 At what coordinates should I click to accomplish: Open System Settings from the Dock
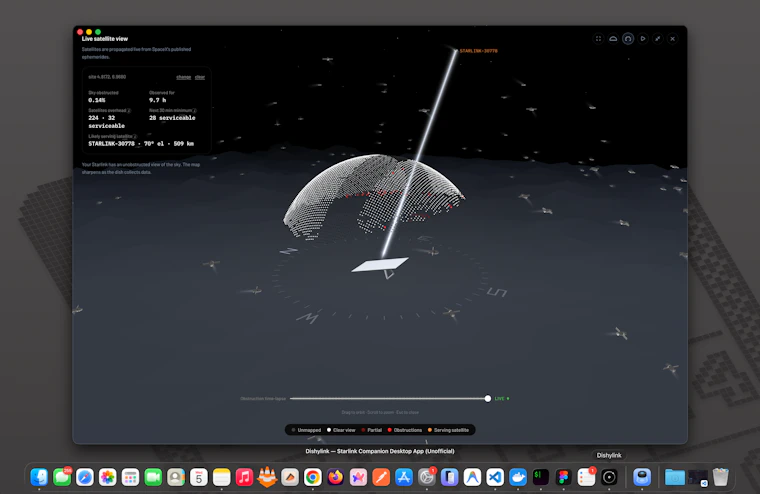coord(427,478)
